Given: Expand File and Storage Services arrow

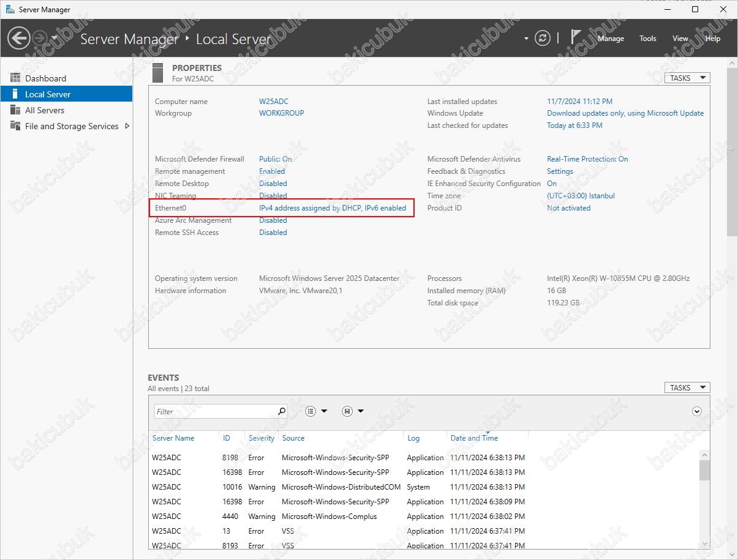Looking at the screenshot, I should 127,126.
